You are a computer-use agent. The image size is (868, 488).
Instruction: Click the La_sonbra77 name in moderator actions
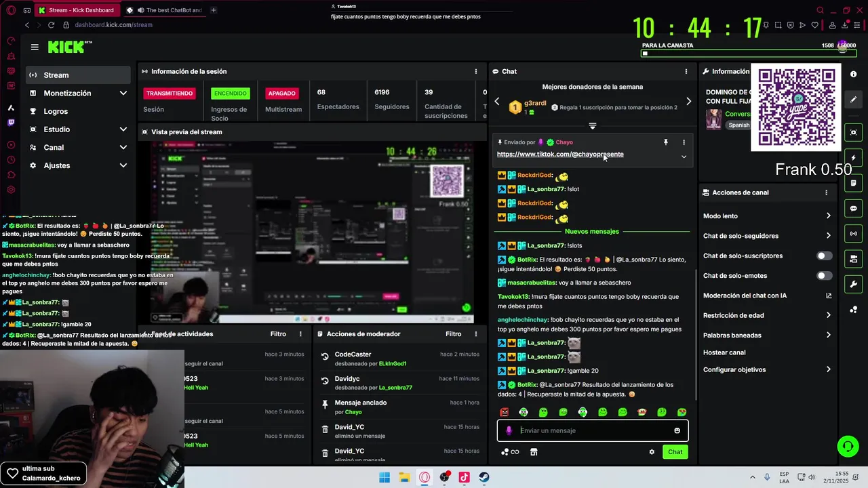coord(395,388)
